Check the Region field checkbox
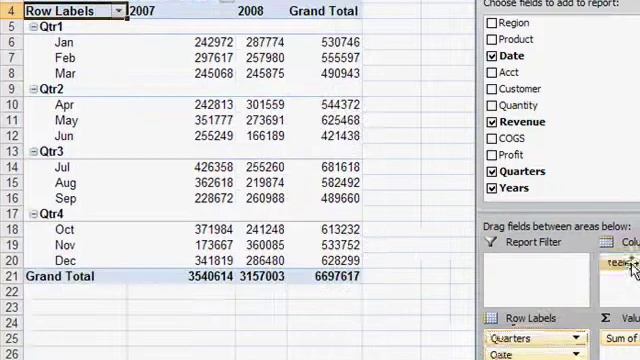This screenshot has width=640, height=360. point(492,23)
